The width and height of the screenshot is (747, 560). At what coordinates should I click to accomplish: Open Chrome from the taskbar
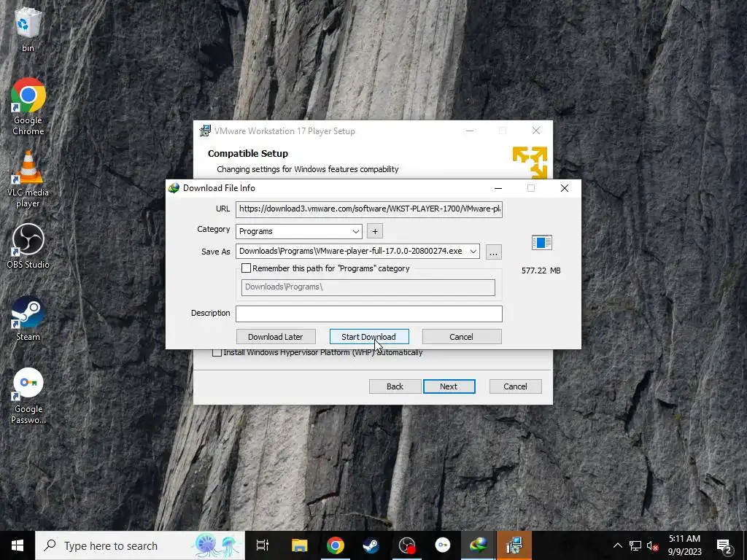336,545
